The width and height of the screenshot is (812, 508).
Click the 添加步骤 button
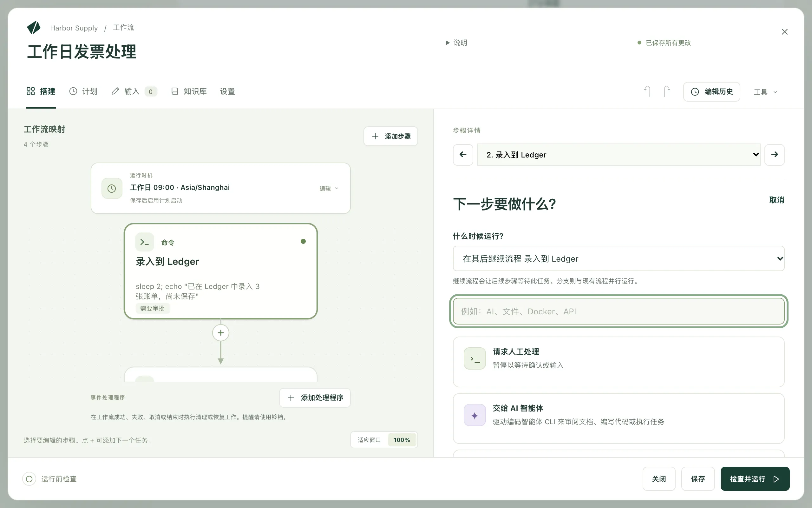(390, 136)
